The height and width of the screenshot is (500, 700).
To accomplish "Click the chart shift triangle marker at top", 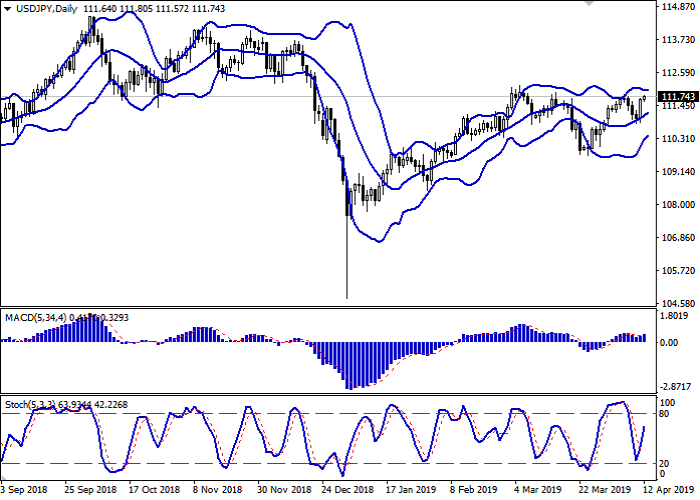I will pos(584,7).
